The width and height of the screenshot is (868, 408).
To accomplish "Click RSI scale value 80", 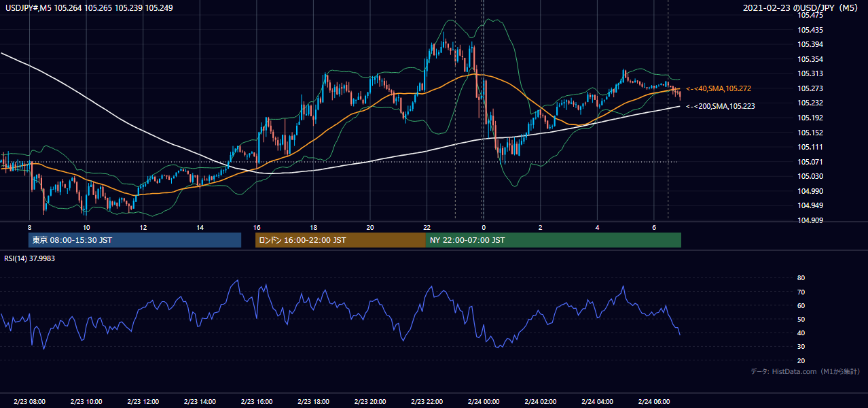I will [x=801, y=278].
